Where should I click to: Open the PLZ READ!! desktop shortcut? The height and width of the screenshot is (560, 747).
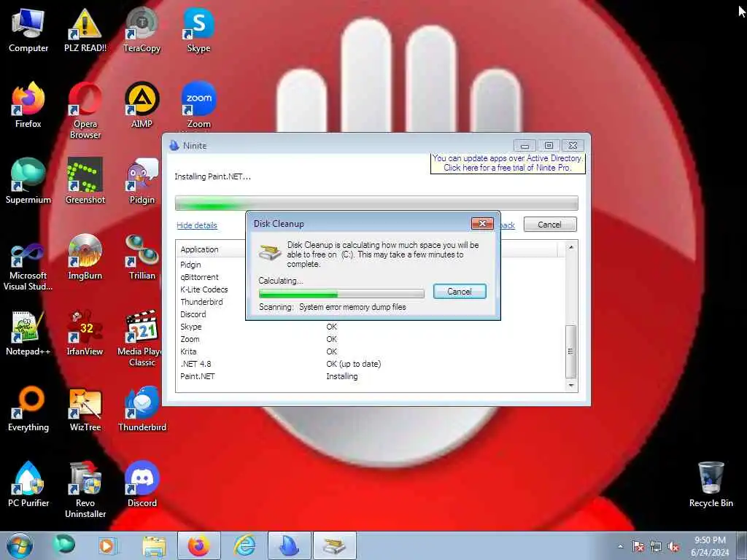tap(85, 30)
